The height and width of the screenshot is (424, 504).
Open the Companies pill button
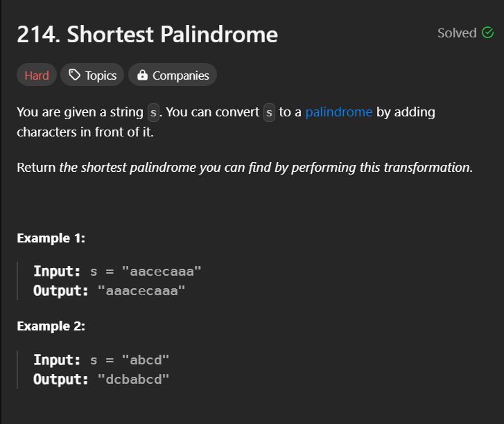173,75
